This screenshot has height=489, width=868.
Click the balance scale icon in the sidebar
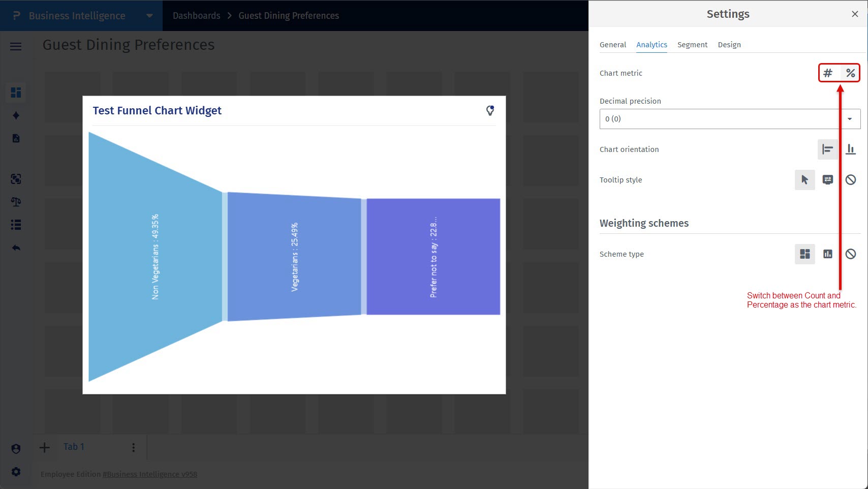coord(16,202)
